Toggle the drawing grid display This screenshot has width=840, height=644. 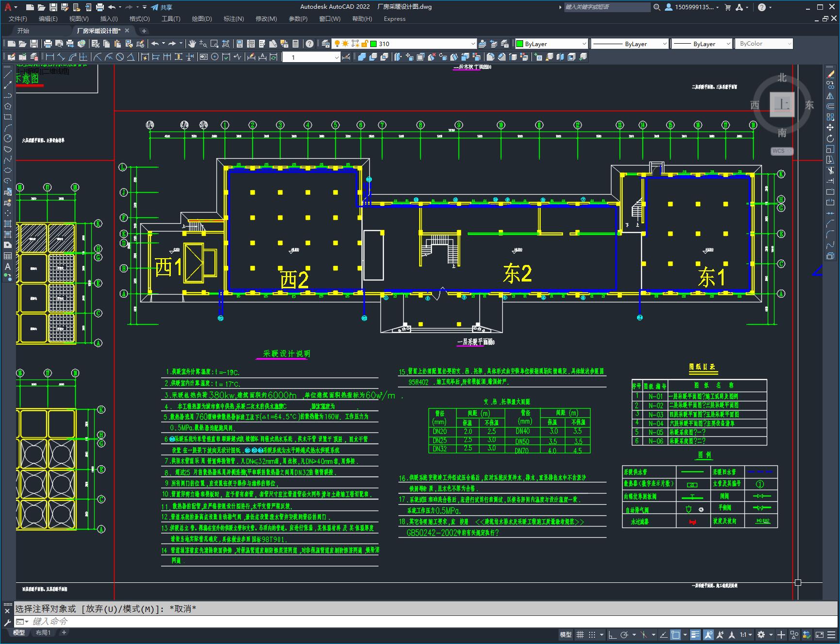click(x=580, y=634)
